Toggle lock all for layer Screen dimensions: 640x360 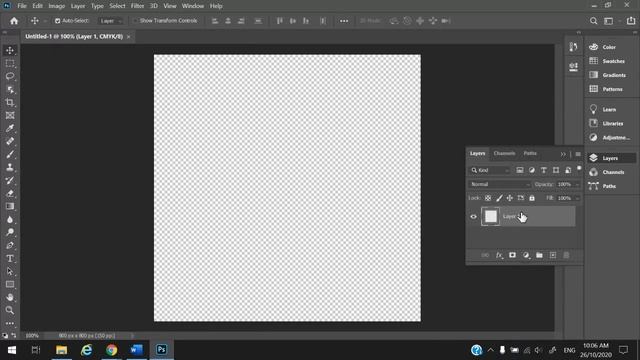(532, 198)
